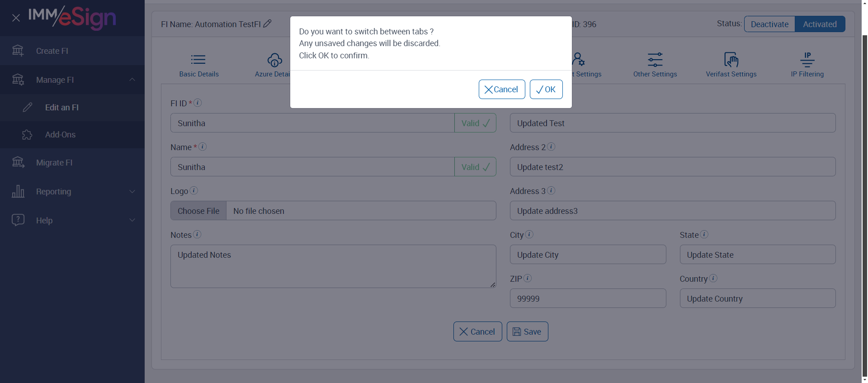Switch status to Deactivate
The image size is (868, 383).
(x=769, y=24)
